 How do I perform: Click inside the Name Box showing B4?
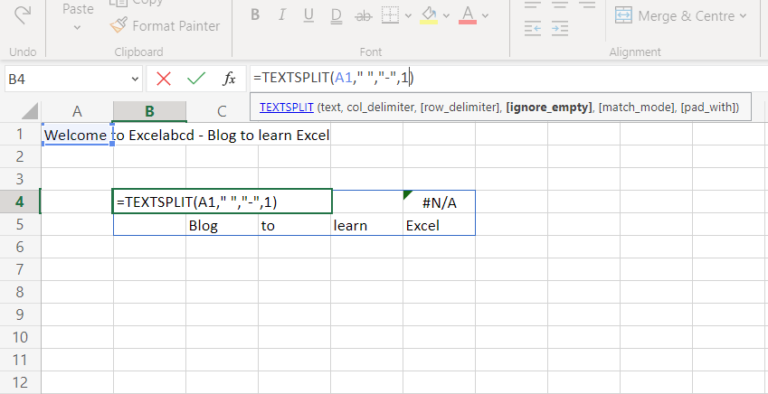click(66, 79)
